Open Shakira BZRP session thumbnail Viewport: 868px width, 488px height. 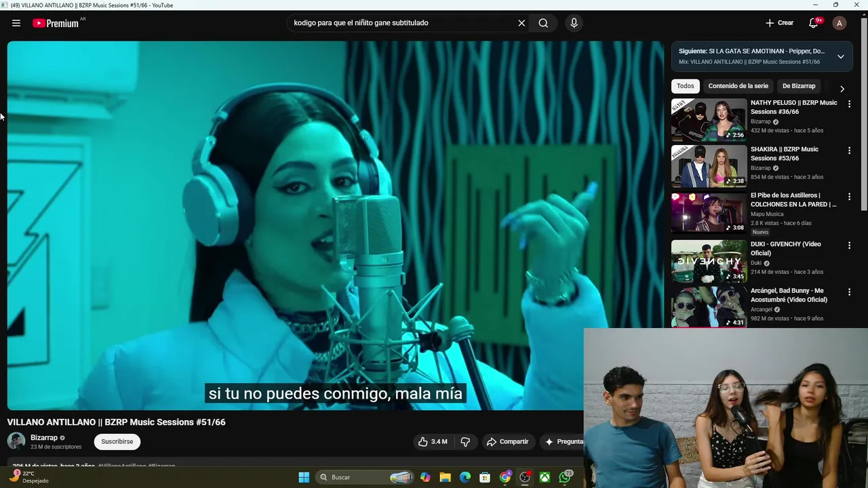[x=709, y=166]
